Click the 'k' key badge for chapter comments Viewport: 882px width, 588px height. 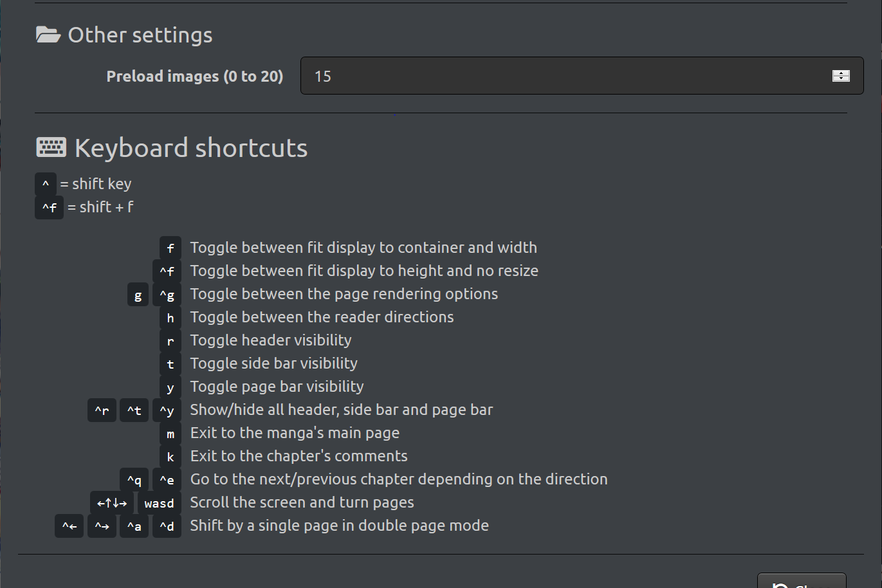[x=170, y=457]
